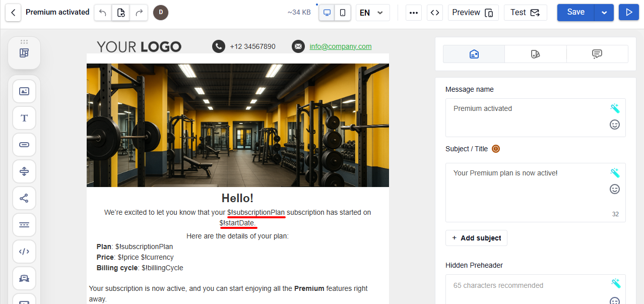Go back using the left chevron button

coord(13,13)
